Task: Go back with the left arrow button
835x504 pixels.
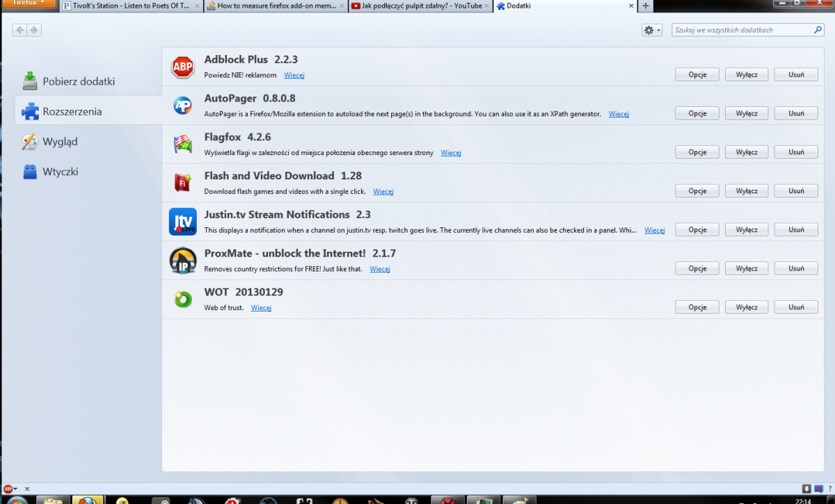Action: click(19, 30)
